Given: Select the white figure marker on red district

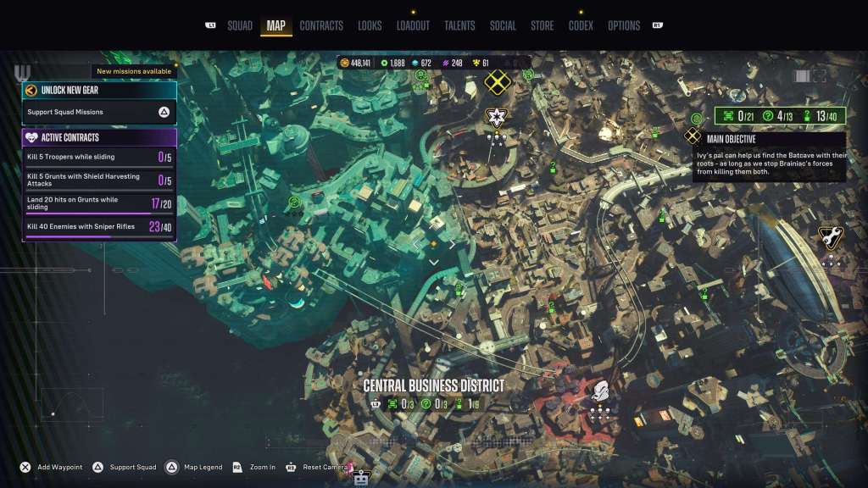Looking at the screenshot, I should 600,391.
